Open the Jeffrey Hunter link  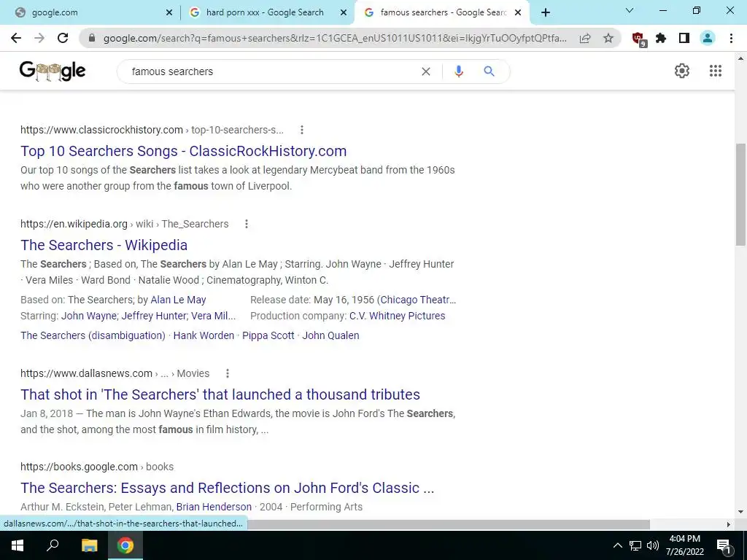coord(155,316)
